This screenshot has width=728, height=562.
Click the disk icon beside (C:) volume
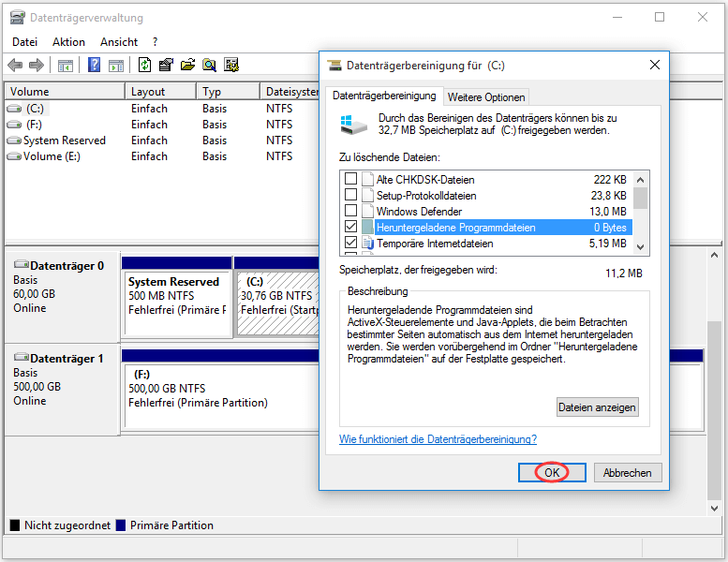point(14,109)
